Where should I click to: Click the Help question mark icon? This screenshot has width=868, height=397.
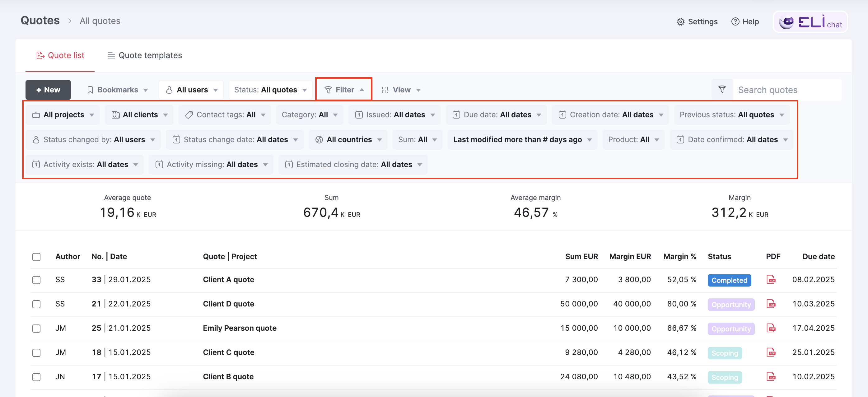[735, 21]
